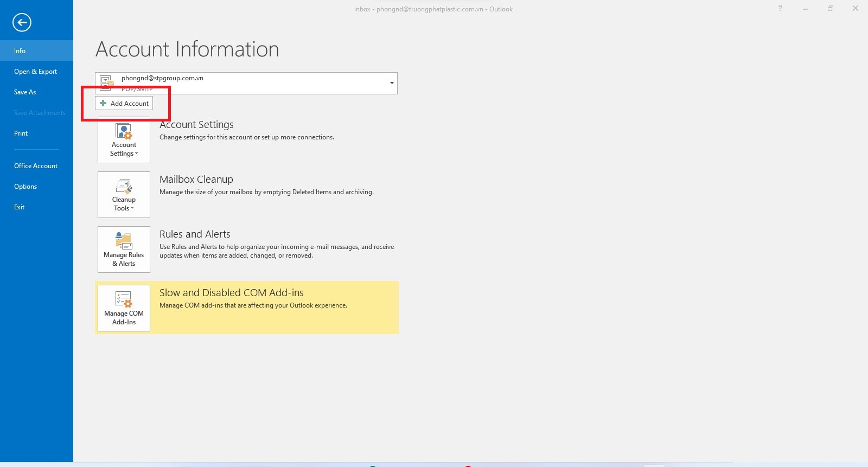Open Outlook Options
The width and height of the screenshot is (868, 467).
tap(25, 186)
